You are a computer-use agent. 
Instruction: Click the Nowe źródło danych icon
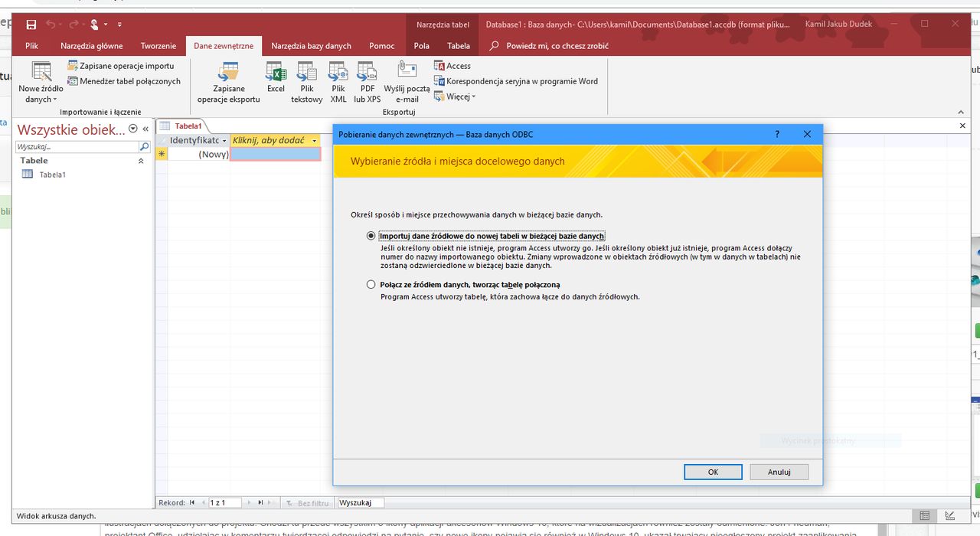(x=41, y=73)
